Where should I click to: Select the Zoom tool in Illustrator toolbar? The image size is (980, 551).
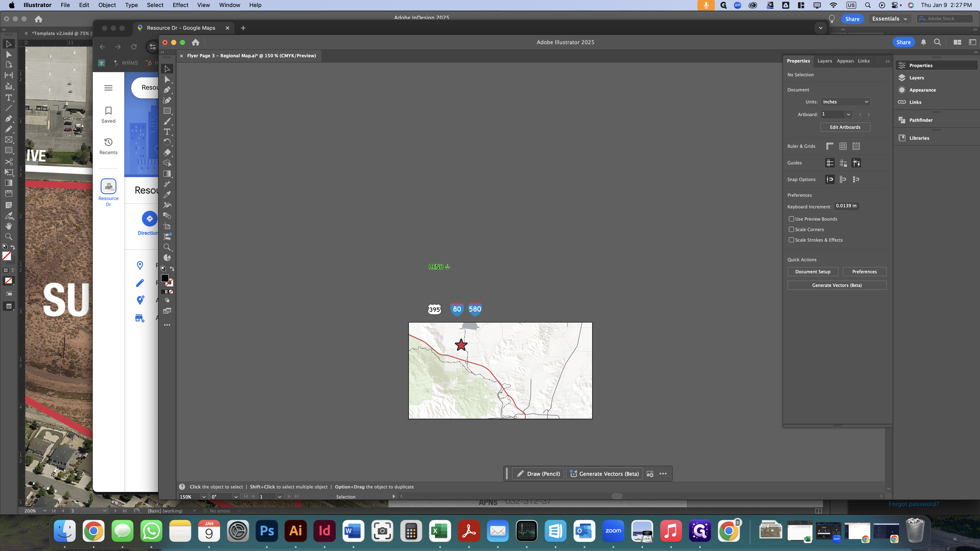[x=167, y=247]
